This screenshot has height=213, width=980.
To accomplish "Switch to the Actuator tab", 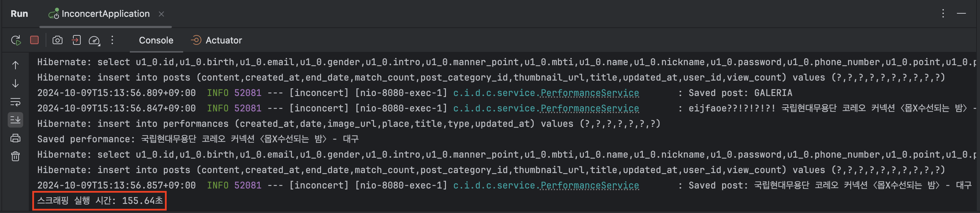I will tap(216, 40).
